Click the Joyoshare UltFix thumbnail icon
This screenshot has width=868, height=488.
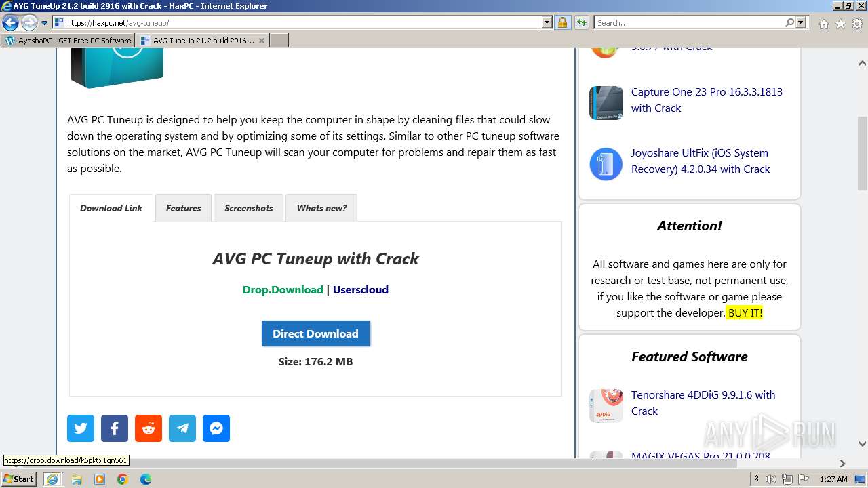coord(606,164)
